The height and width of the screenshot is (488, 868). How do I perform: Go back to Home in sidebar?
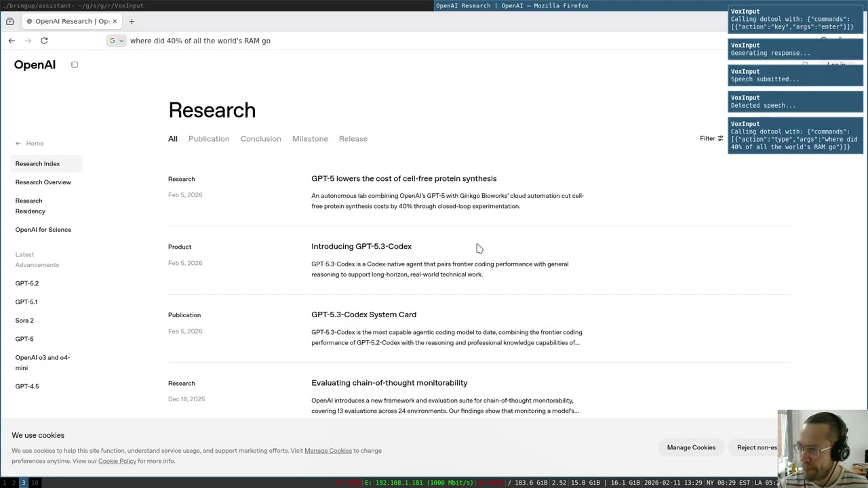29,144
